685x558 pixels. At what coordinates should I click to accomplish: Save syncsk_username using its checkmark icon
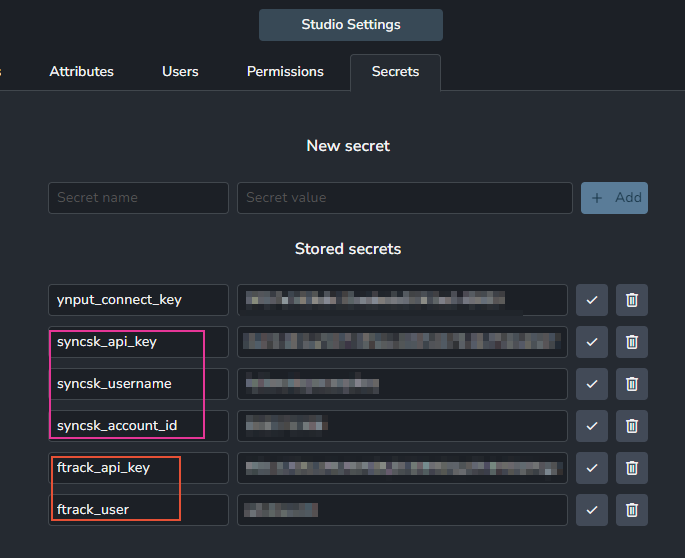tap(592, 384)
